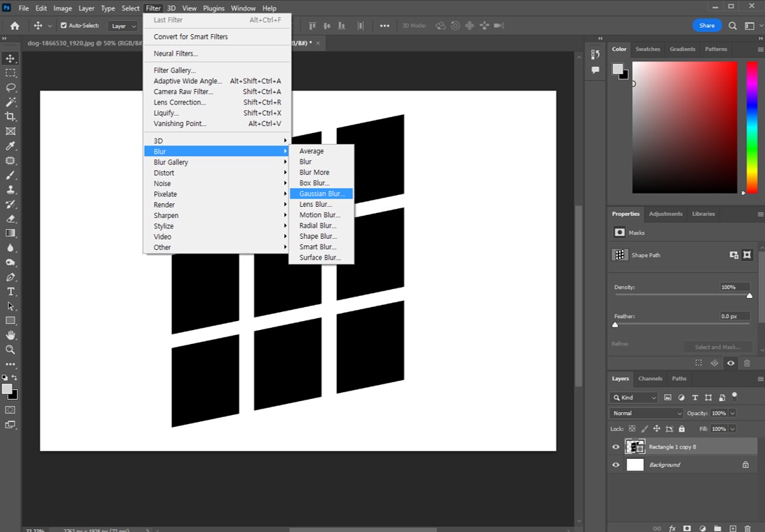This screenshot has height=532, width=765.
Task: Open the layer Kind filter dropdown
Action: (x=633, y=398)
